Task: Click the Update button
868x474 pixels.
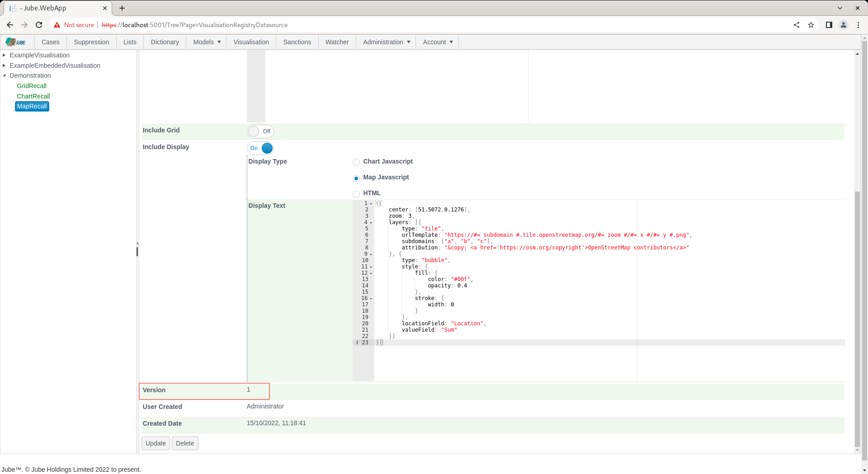Action: pyautogui.click(x=156, y=443)
